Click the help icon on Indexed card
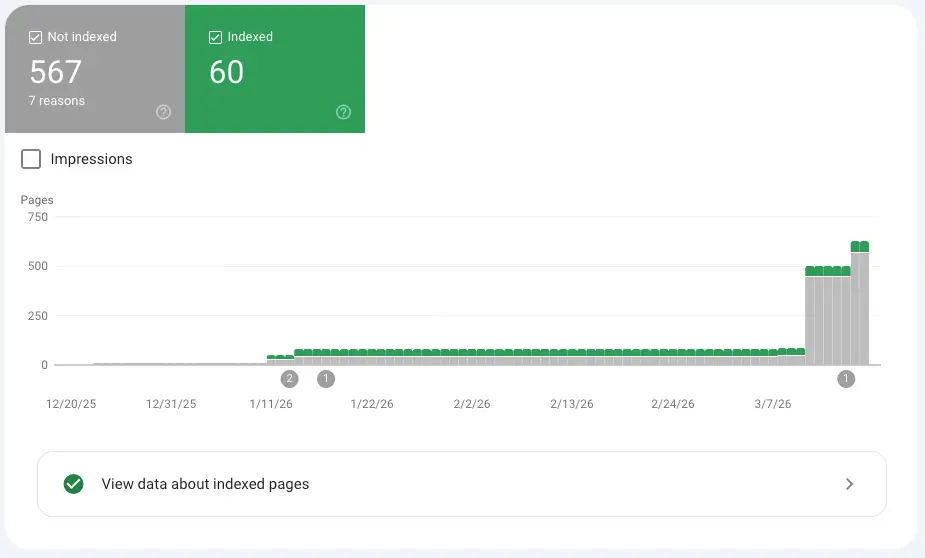This screenshot has height=558, width=925. tap(344, 112)
